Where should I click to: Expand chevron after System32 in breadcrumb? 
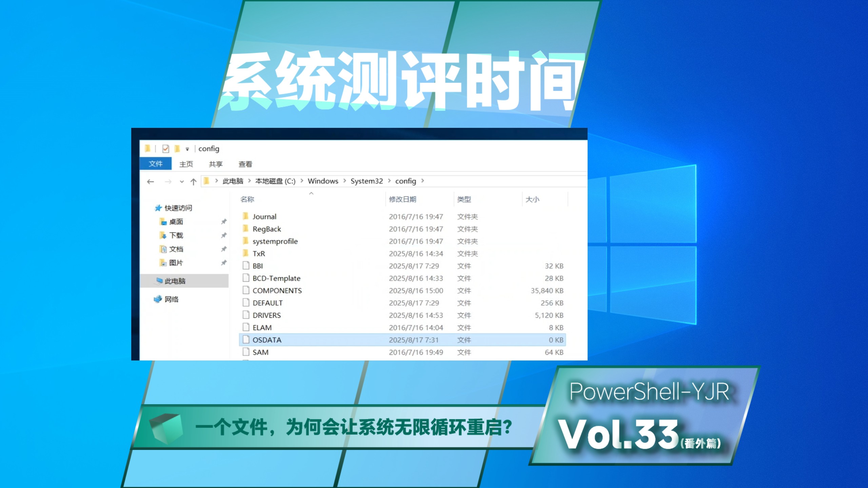click(389, 181)
